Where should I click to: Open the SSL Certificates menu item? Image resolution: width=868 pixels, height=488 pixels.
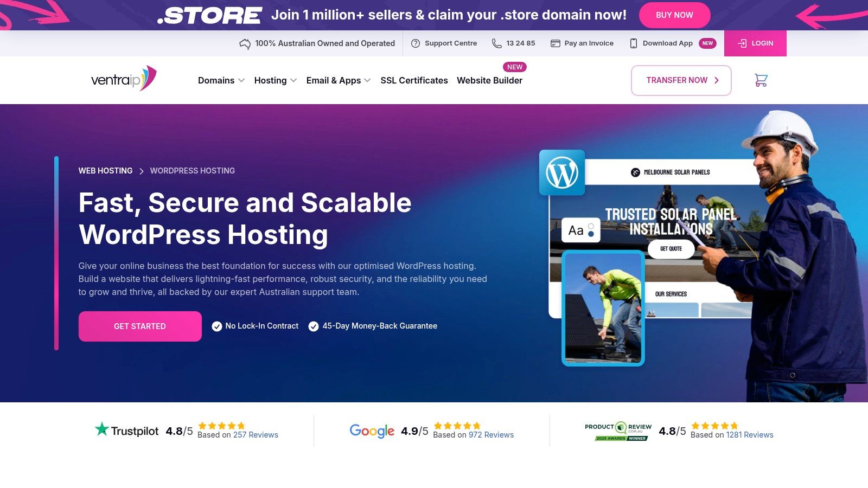414,80
